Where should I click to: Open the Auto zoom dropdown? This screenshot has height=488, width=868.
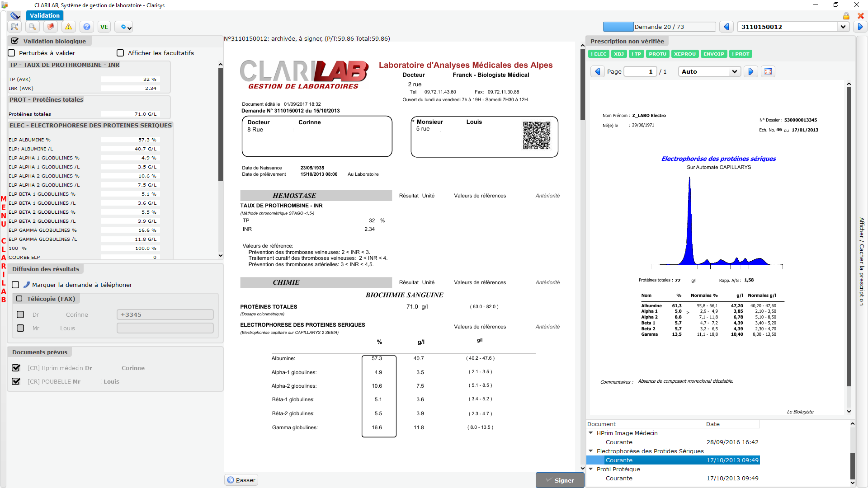click(x=735, y=71)
